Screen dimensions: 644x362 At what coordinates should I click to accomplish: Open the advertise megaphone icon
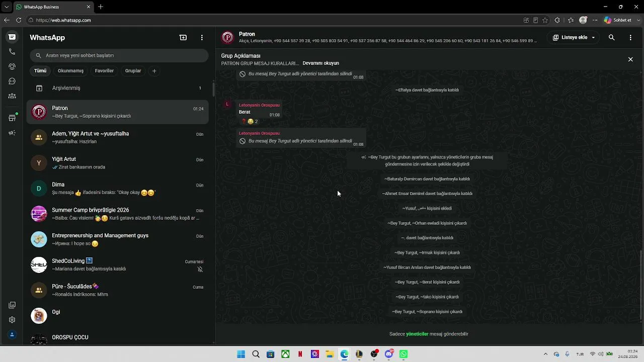point(12,133)
